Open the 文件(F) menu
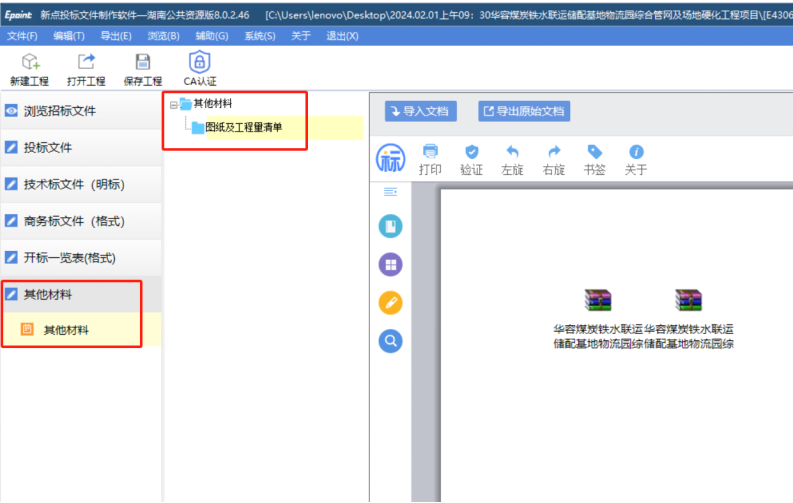 (x=22, y=36)
